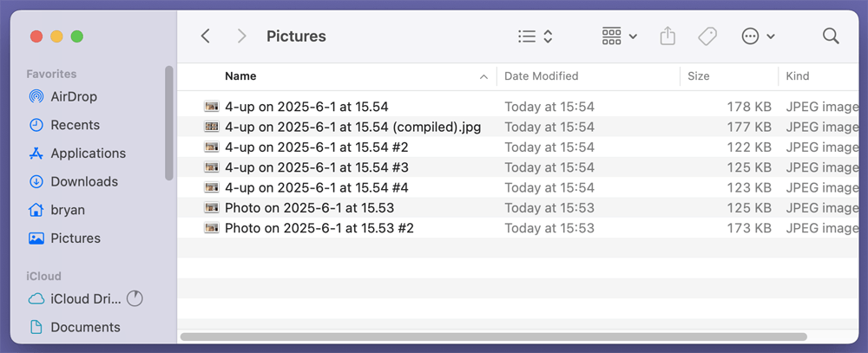The width and height of the screenshot is (868, 353).
Task: Sort files by Size column header
Action: [699, 76]
